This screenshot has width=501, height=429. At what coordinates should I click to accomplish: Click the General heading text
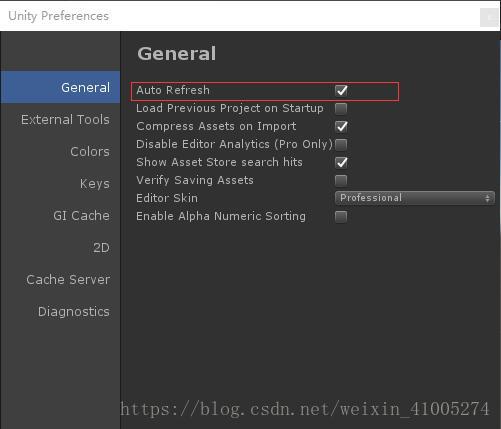coord(177,54)
